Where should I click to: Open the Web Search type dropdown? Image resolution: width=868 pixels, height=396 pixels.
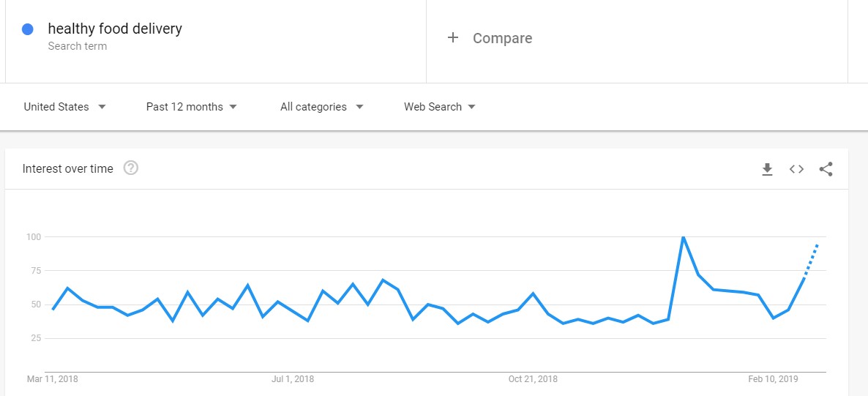coord(440,107)
